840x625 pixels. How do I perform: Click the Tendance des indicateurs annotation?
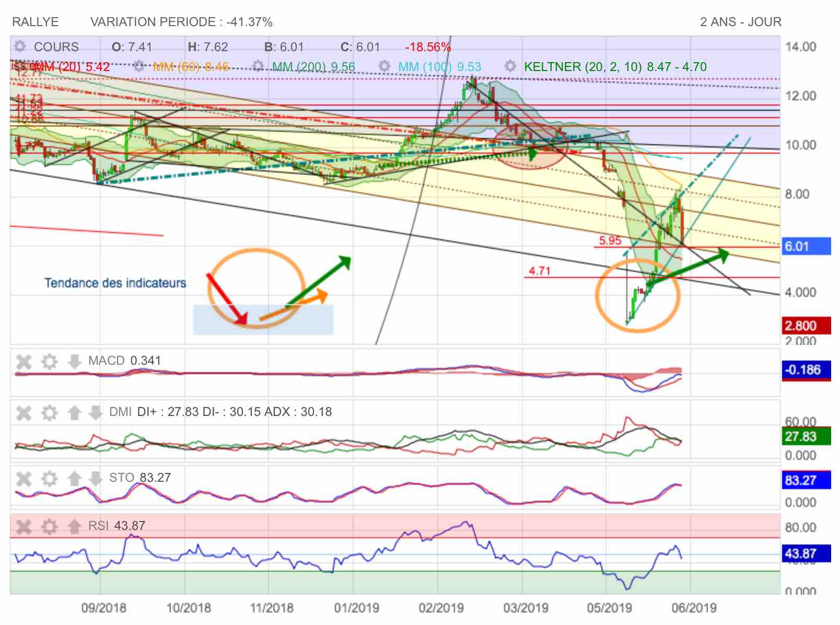coord(115,283)
